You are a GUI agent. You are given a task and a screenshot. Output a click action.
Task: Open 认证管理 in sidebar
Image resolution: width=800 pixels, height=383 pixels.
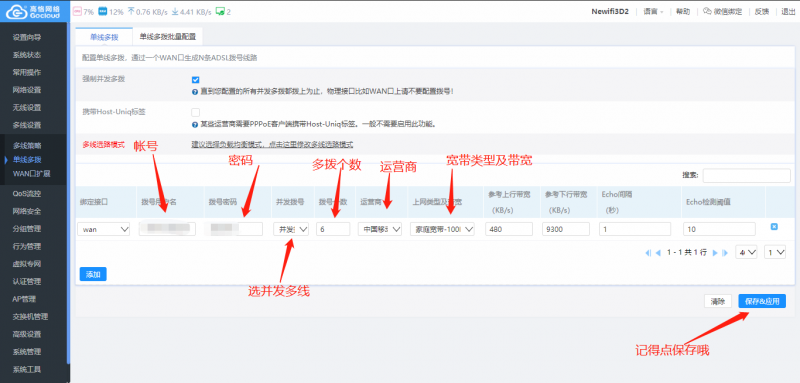(27, 282)
